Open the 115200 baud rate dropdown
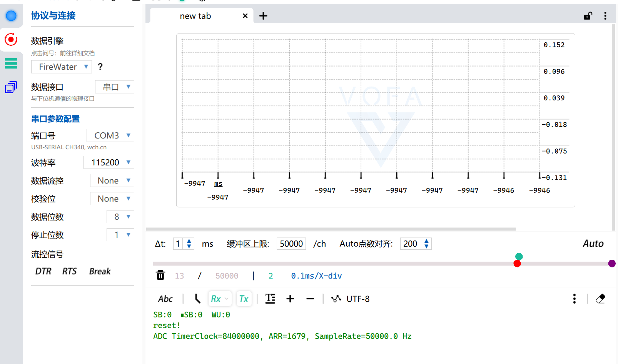Screen dimensions: 618x364 point(109,162)
